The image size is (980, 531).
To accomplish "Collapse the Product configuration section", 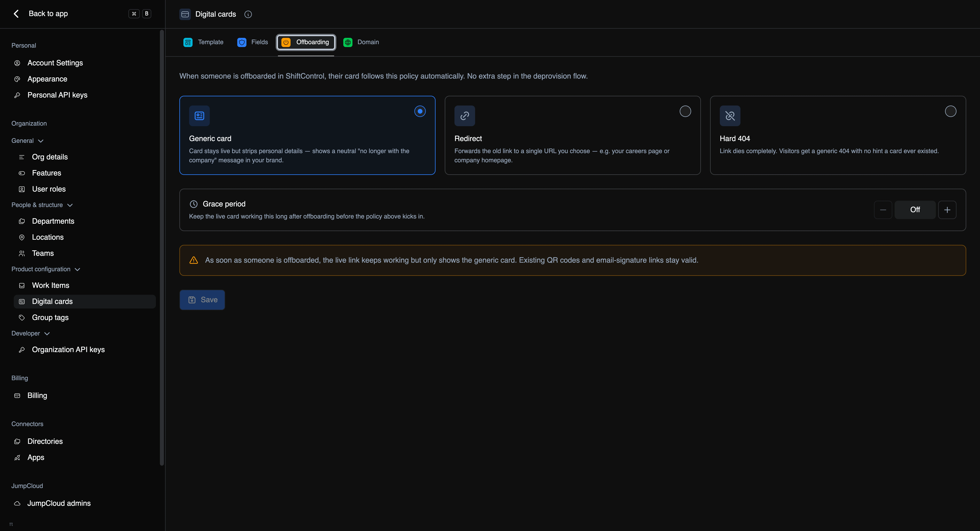I will click(46, 270).
